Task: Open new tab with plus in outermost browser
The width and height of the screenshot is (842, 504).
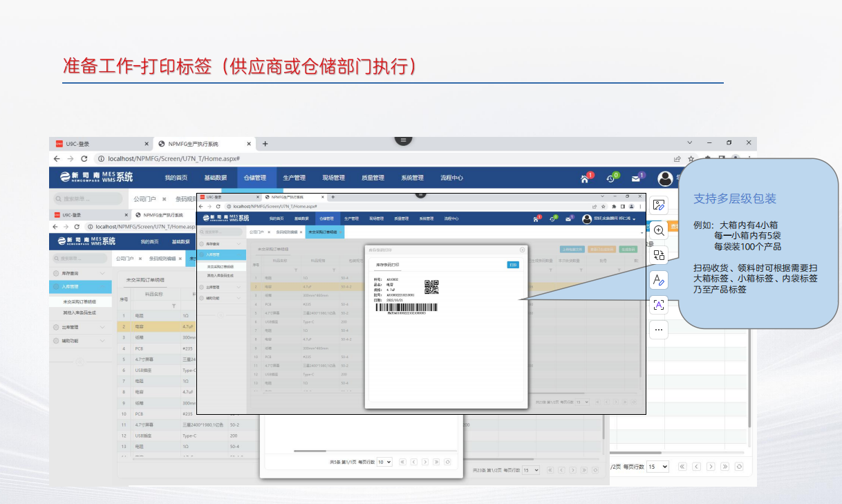Action: tap(265, 144)
